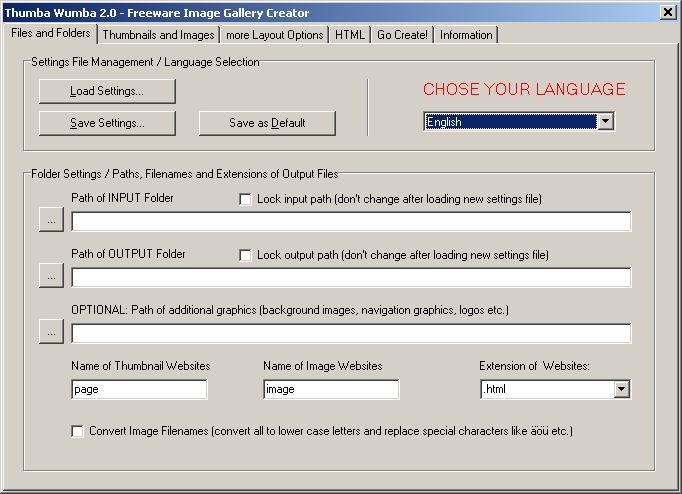682x494 pixels.
Task: Click the Name of Image Websites field
Action: click(331, 389)
